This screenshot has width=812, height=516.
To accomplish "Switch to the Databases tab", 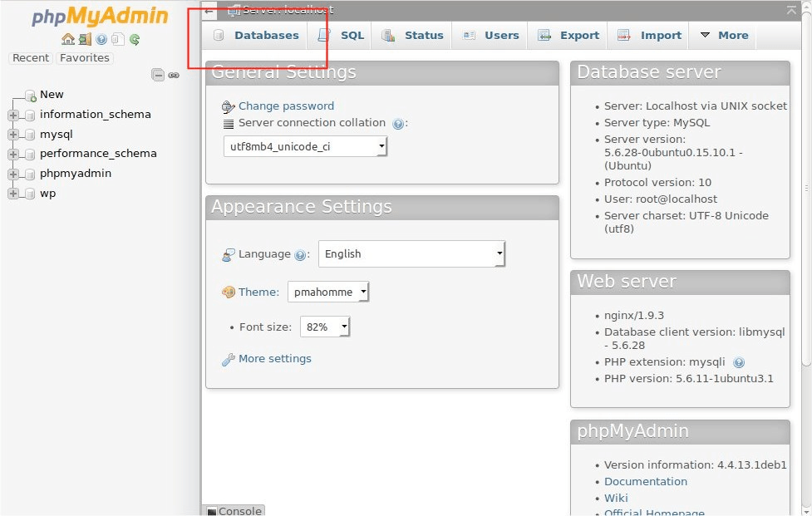I will [256, 36].
